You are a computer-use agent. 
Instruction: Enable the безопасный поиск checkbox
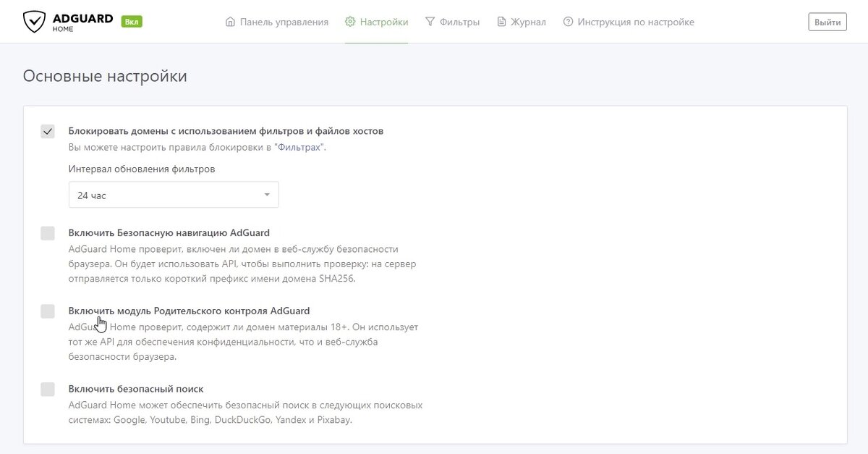48,390
